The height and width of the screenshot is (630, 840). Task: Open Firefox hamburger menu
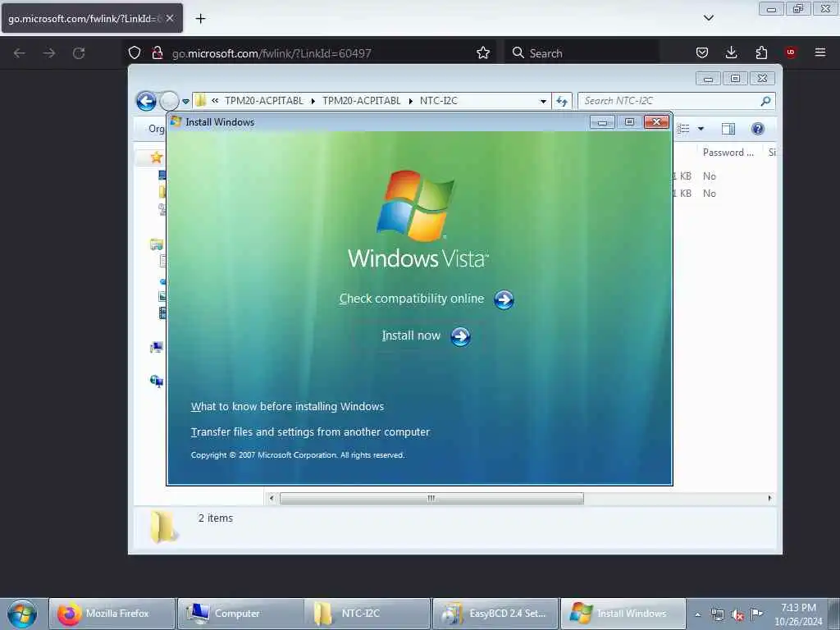point(820,52)
